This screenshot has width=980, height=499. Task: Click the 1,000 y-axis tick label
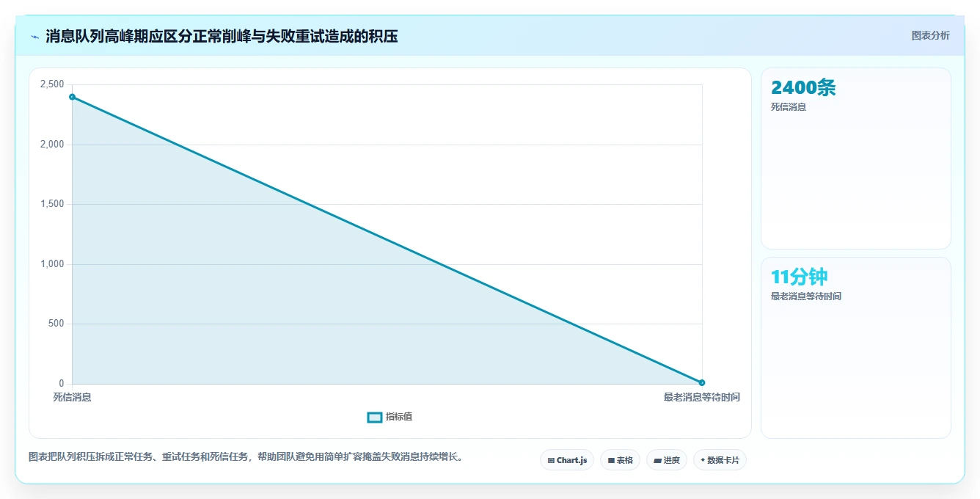click(x=52, y=264)
